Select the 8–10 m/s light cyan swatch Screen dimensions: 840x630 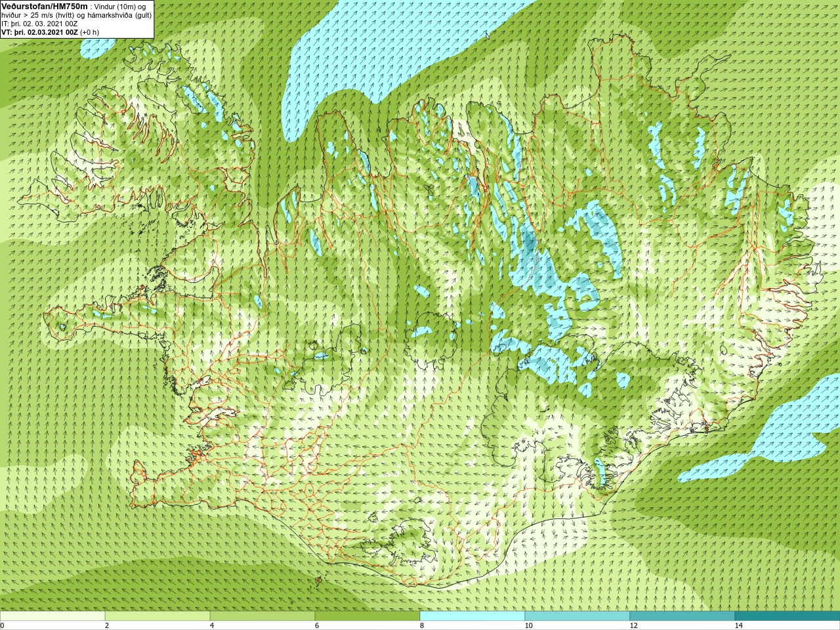coord(472,616)
